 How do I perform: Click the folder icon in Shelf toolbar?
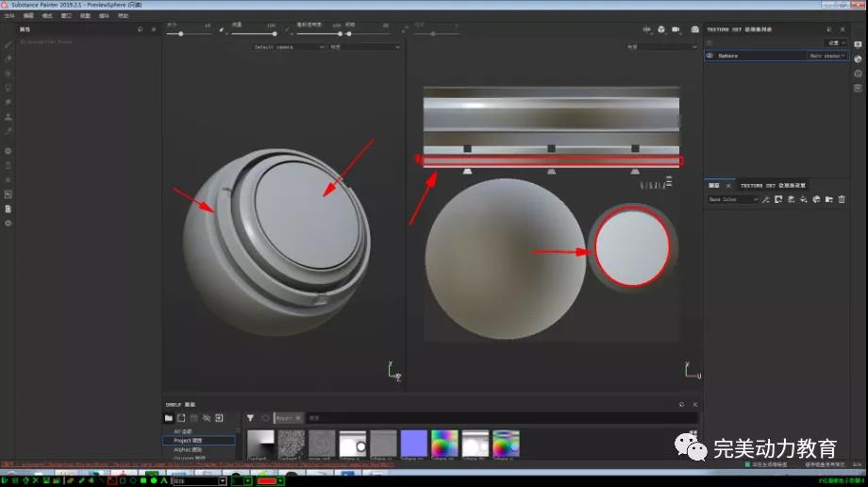(x=169, y=417)
